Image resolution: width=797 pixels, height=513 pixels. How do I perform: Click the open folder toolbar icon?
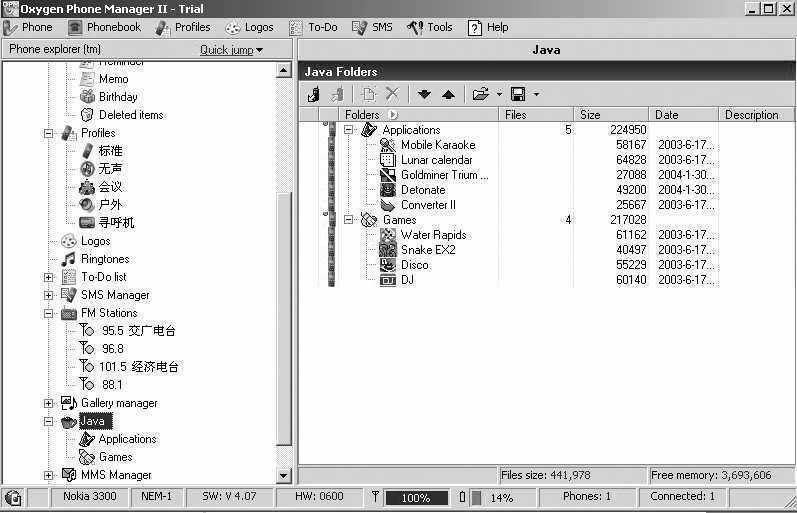coord(480,94)
